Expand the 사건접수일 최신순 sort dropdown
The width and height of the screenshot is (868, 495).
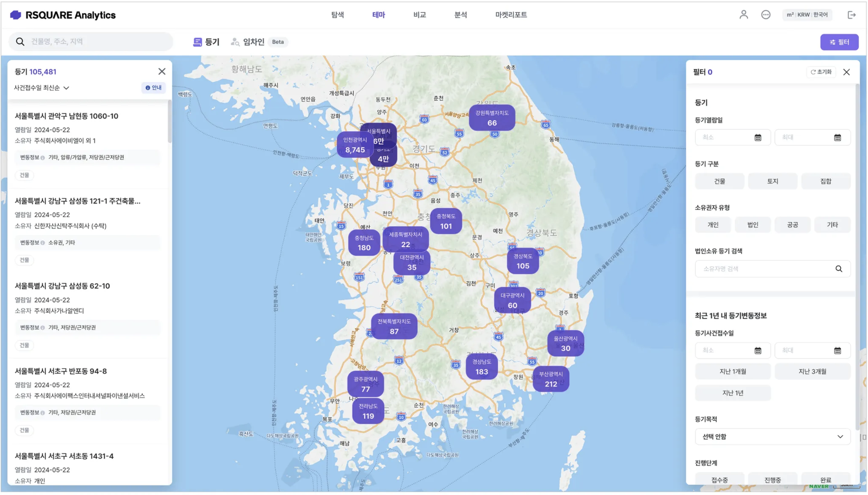pos(42,88)
